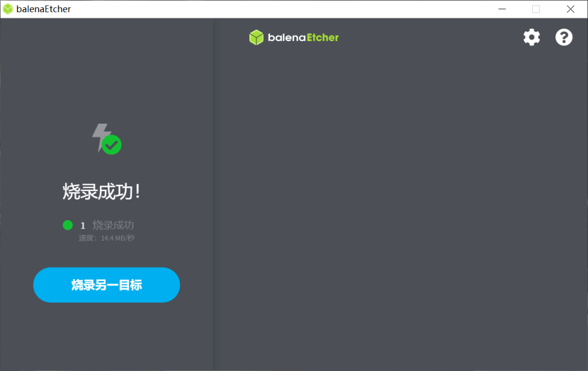Viewport: 588px width, 371px height.
Task: Close the balenaEtcher window
Action: pos(570,9)
